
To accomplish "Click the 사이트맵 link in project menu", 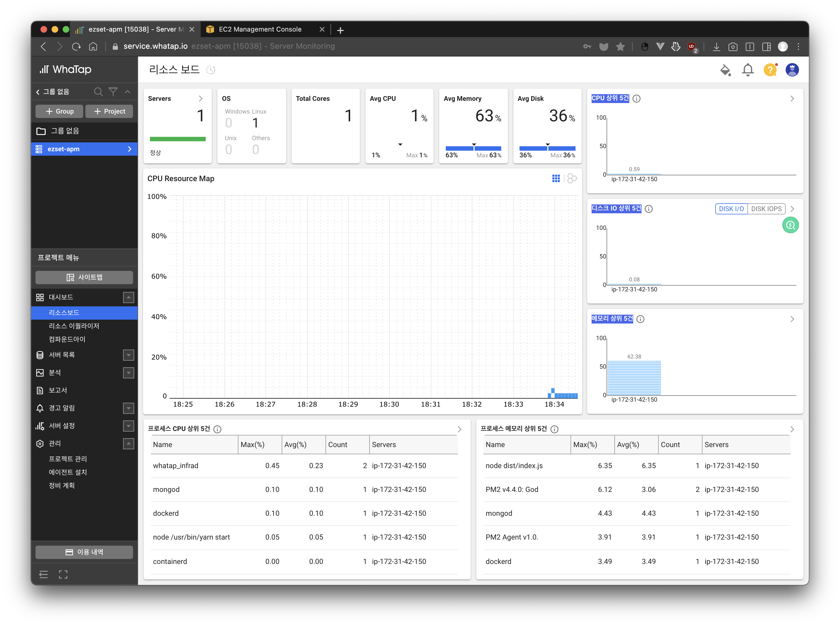I will pyautogui.click(x=85, y=276).
